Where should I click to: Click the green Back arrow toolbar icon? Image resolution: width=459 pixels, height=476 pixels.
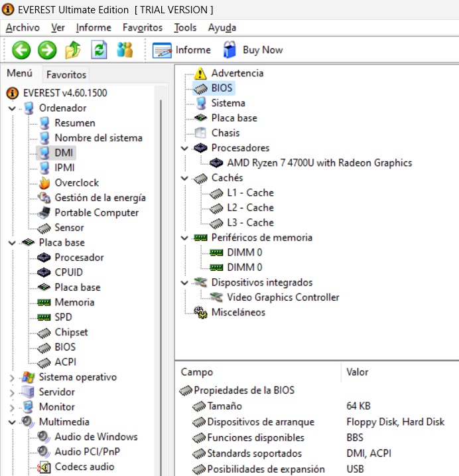pyautogui.click(x=21, y=50)
